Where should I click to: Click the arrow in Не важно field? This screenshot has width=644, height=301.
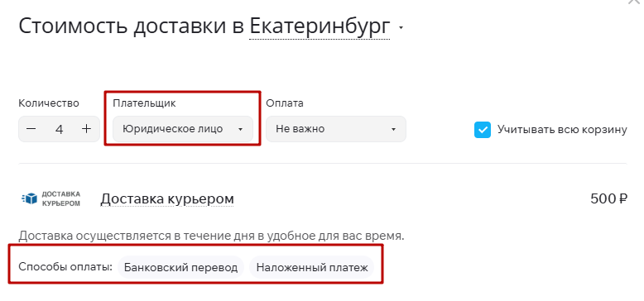[393, 129]
